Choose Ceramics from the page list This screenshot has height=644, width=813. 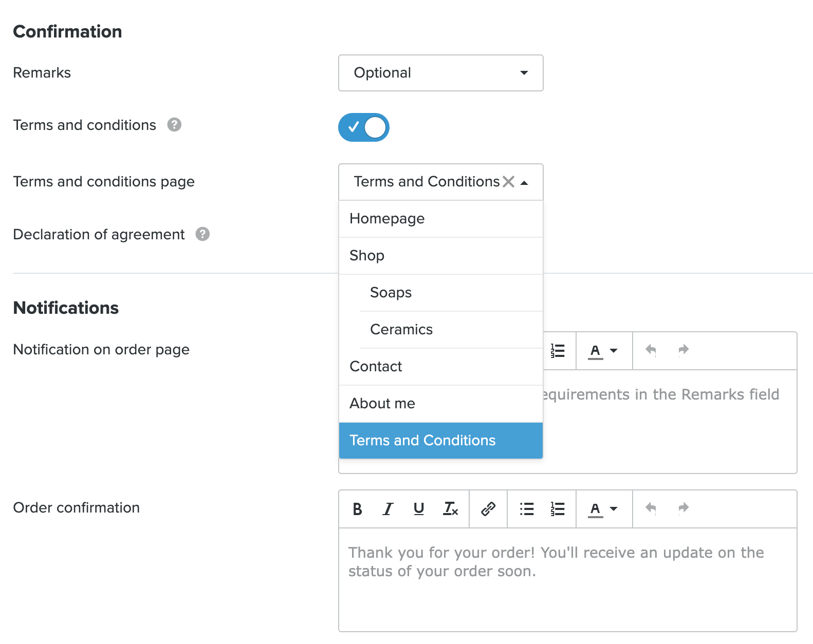[x=401, y=330]
